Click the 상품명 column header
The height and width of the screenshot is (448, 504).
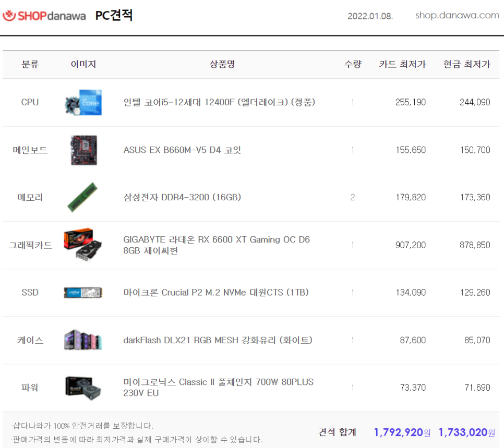222,64
